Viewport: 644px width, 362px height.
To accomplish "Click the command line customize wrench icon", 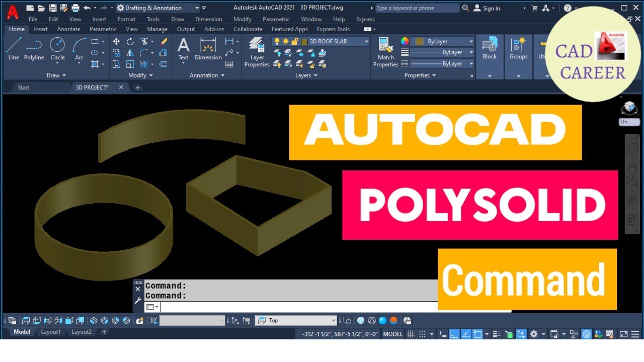I will (138, 300).
